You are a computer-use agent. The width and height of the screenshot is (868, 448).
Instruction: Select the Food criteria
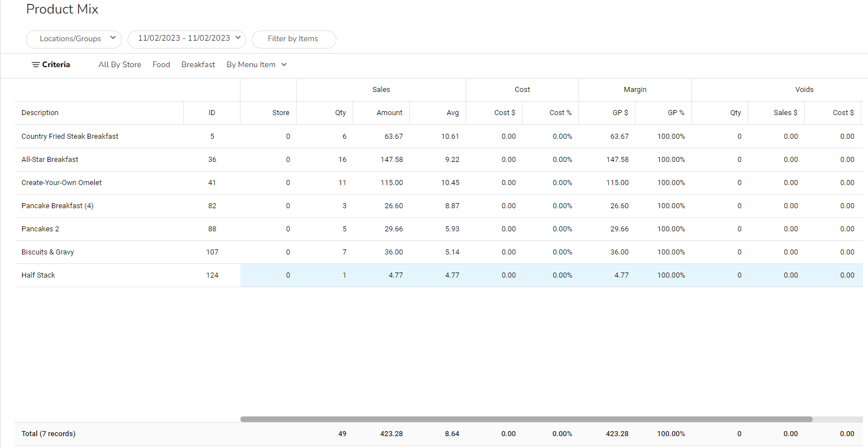tap(161, 65)
